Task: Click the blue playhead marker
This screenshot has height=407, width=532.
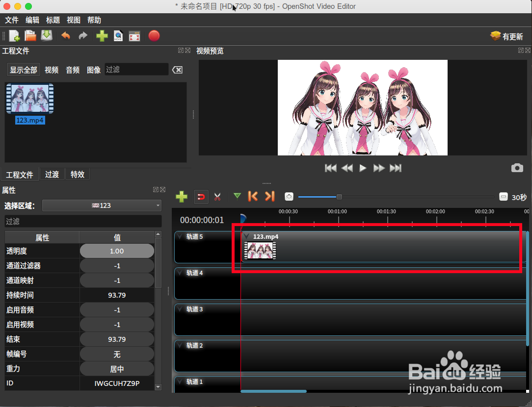Action: point(243,218)
